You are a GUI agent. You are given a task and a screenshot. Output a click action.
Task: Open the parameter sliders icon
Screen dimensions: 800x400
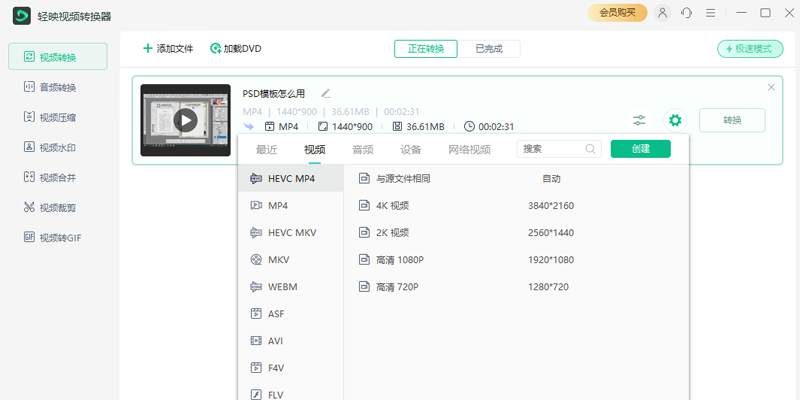pyautogui.click(x=639, y=120)
